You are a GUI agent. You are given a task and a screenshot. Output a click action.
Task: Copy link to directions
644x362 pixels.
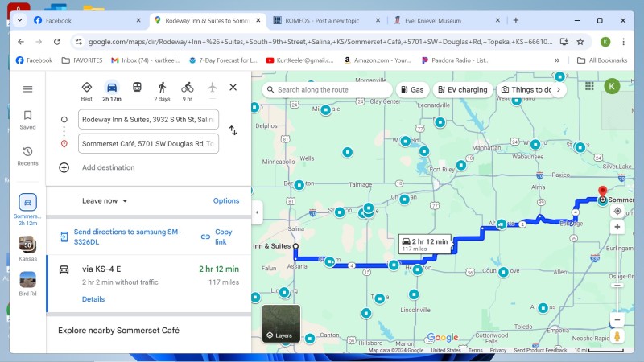pyautogui.click(x=217, y=237)
